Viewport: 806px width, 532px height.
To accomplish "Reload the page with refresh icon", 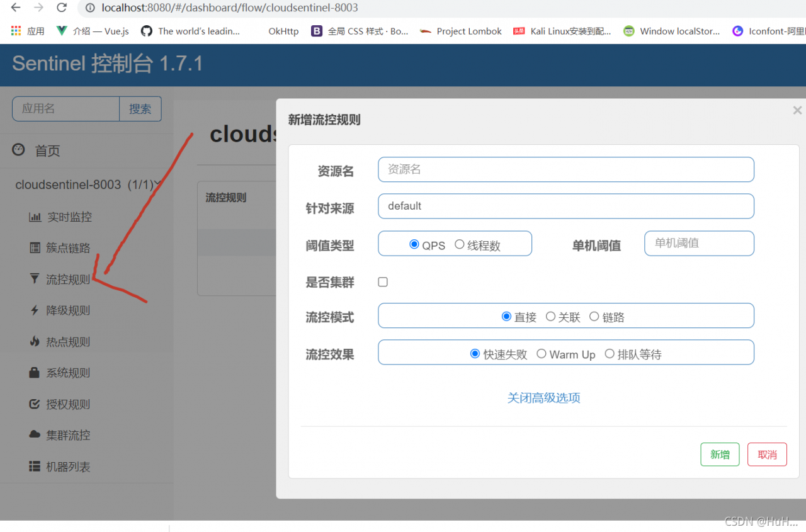I will (x=62, y=8).
